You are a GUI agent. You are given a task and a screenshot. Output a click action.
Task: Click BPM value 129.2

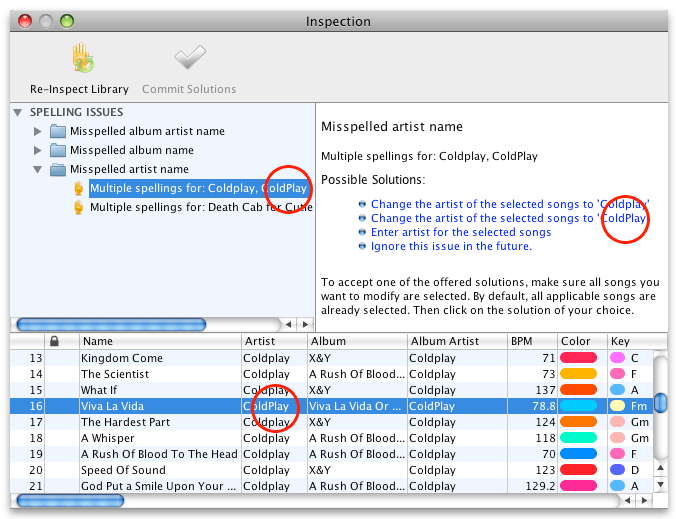tap(540, 486)
